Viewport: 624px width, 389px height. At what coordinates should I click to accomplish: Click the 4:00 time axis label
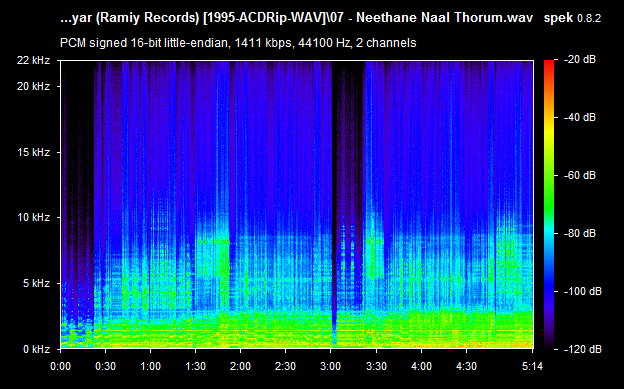pos(421,366)
